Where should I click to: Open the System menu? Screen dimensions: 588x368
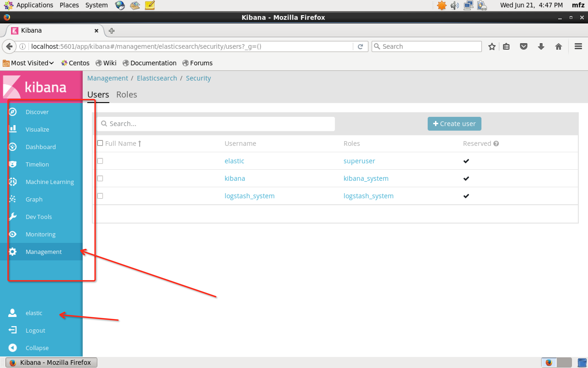click(x=96, y=5)
